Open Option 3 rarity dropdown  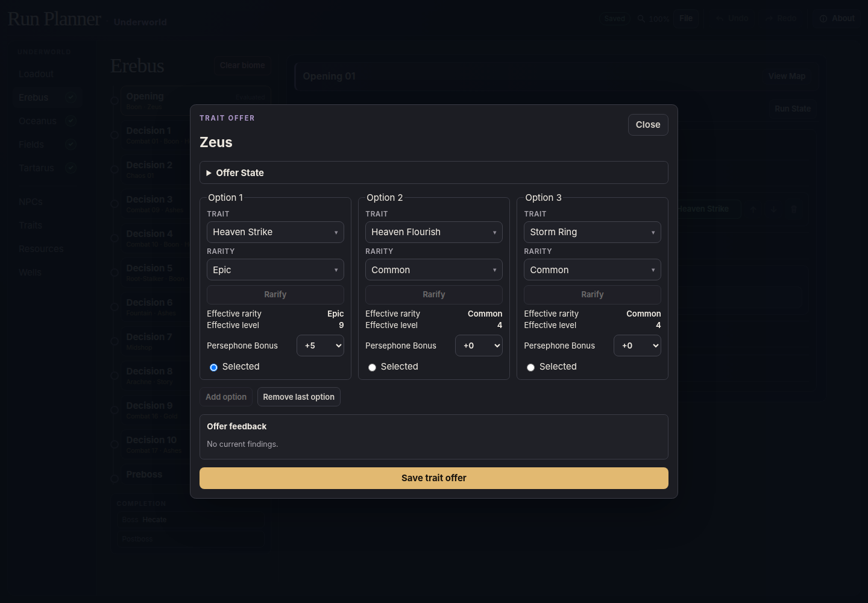click(593, 270)
